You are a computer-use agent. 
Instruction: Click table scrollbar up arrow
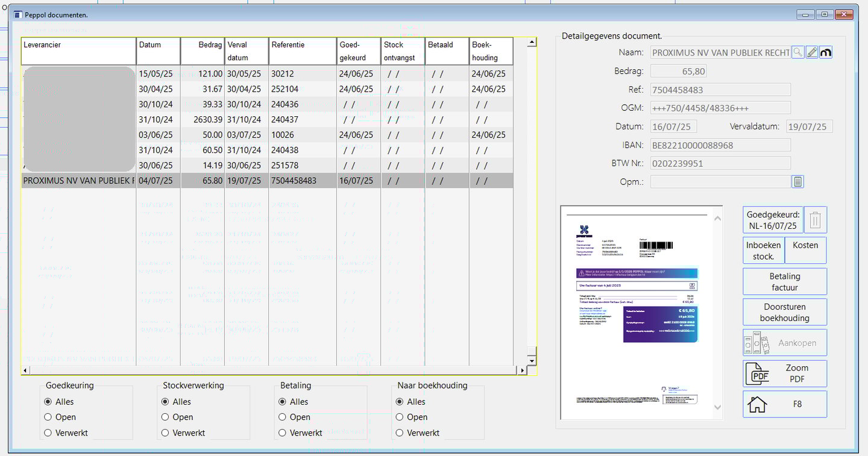(532, 43)
